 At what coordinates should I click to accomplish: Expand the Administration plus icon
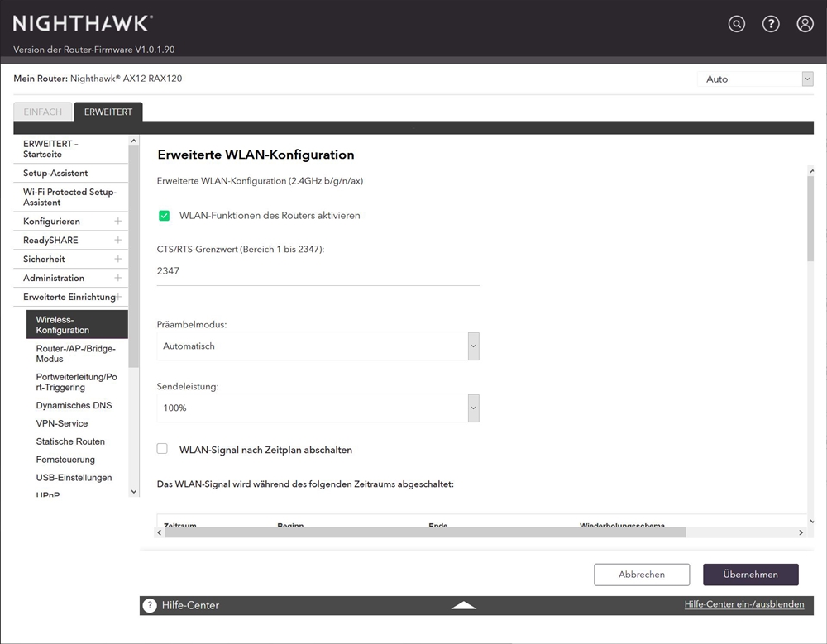click(118, 279)
